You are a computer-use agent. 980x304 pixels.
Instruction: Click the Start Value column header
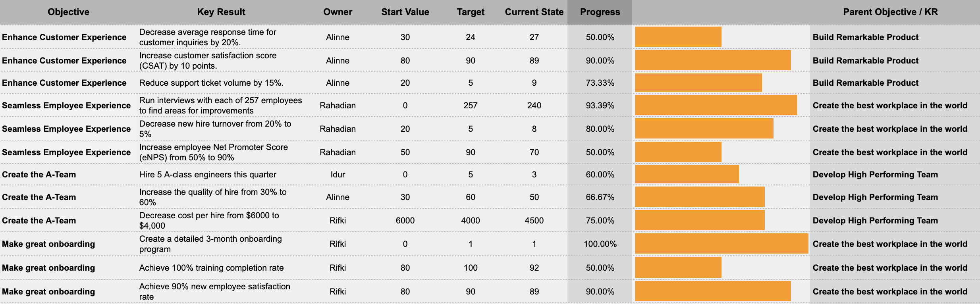click(x=405, y=12)
